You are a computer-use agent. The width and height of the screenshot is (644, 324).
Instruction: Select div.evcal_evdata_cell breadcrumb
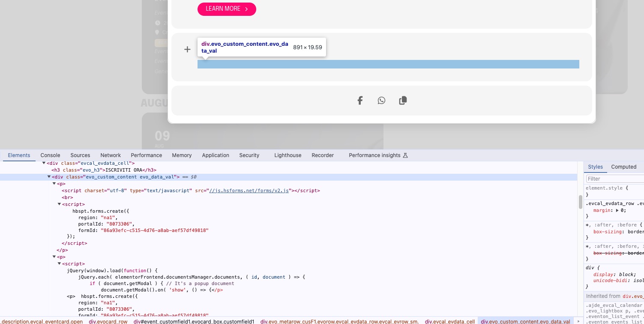pyautogui.click(x=449, y=321)
